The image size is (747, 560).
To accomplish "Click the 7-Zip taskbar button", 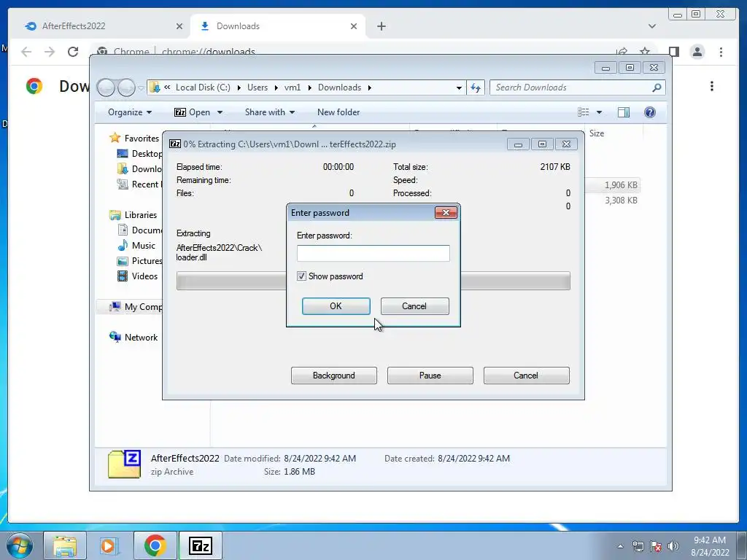I will (x=200, y=545).
